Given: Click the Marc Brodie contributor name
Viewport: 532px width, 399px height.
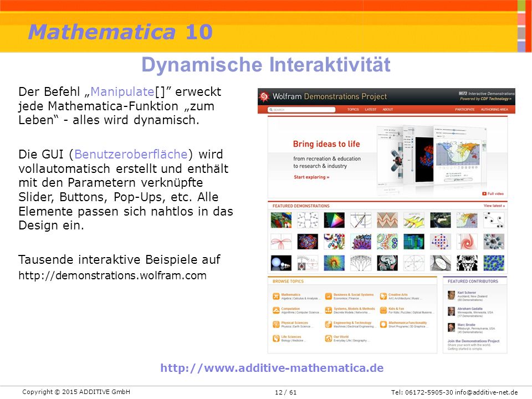Looking at the screenshot, I should (x=466, y=325).
